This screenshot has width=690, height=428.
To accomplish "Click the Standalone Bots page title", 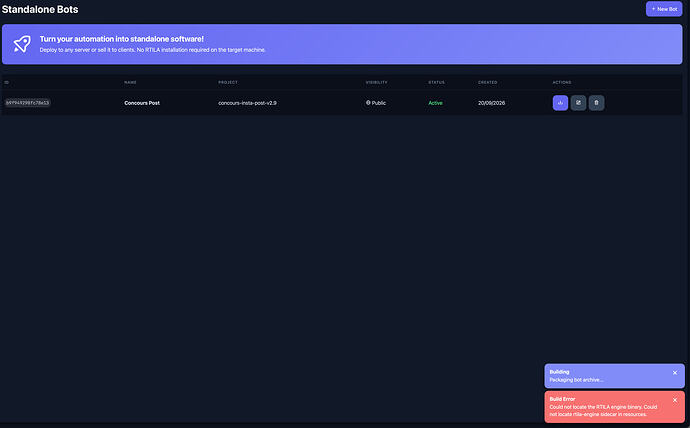I will 40,9.
